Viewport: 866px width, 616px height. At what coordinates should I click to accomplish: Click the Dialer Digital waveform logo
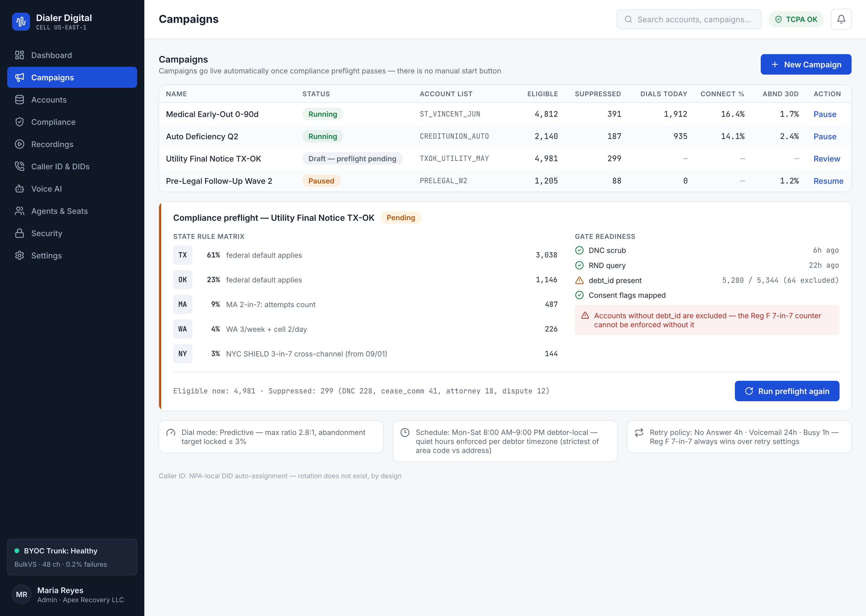pyautogui.click(x=21, y=22)
